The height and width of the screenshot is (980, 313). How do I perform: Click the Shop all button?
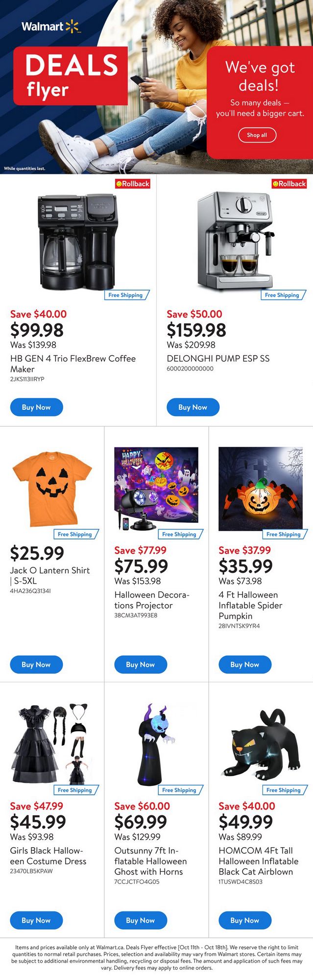(x=257, y=135)
